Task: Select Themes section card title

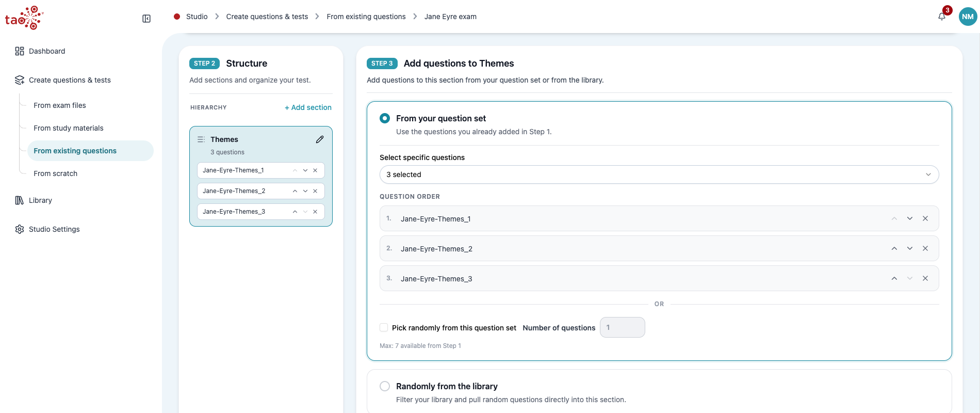Action: (x=224, y=139)
